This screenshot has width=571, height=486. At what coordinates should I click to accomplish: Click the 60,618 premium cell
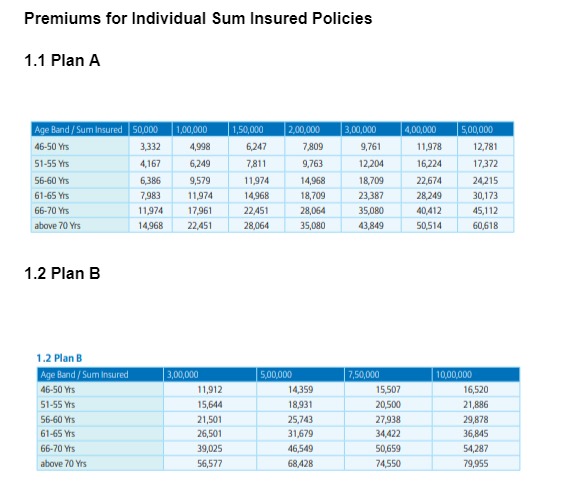pyautogui.click(x=485, y=226)
